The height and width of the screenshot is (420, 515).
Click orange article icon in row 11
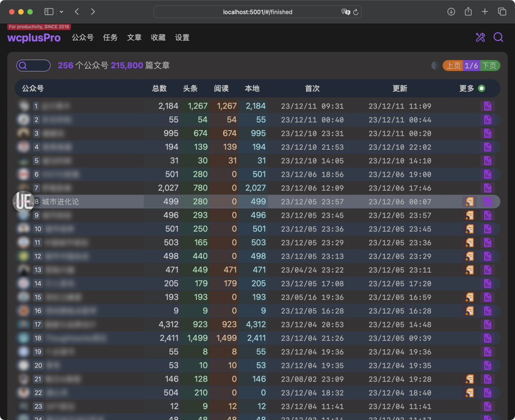pyautogui.click(x=470, y=243)
